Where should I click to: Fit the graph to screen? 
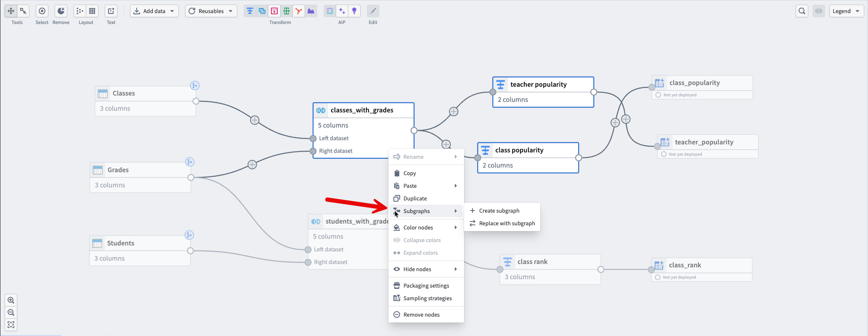[11, 325]
